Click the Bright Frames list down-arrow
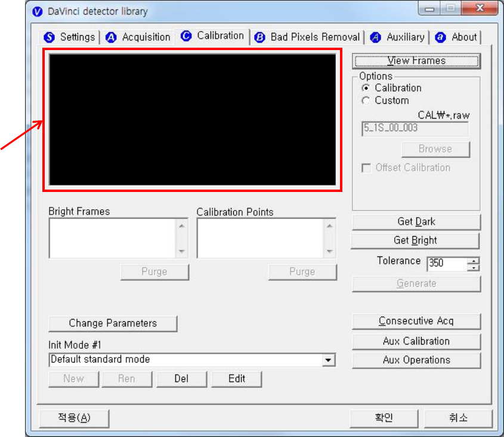The width and height of the screenshot is (504, 437). pos(182,251)
